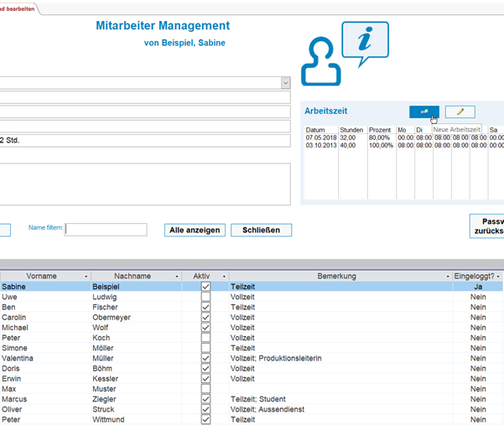Open Eingeloggt? column filter dropdown
Image resolution: width=504 pixels, height=425 pixels.
tap(498, 277)
